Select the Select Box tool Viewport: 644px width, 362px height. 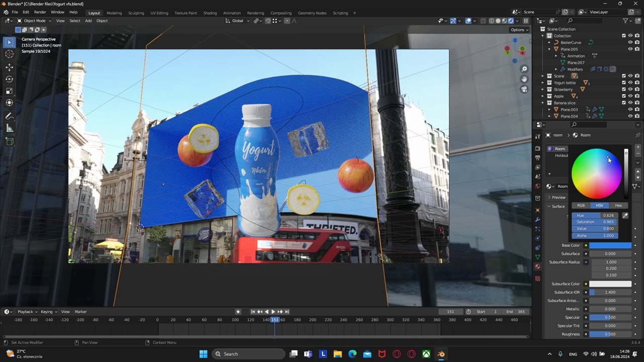9,42
